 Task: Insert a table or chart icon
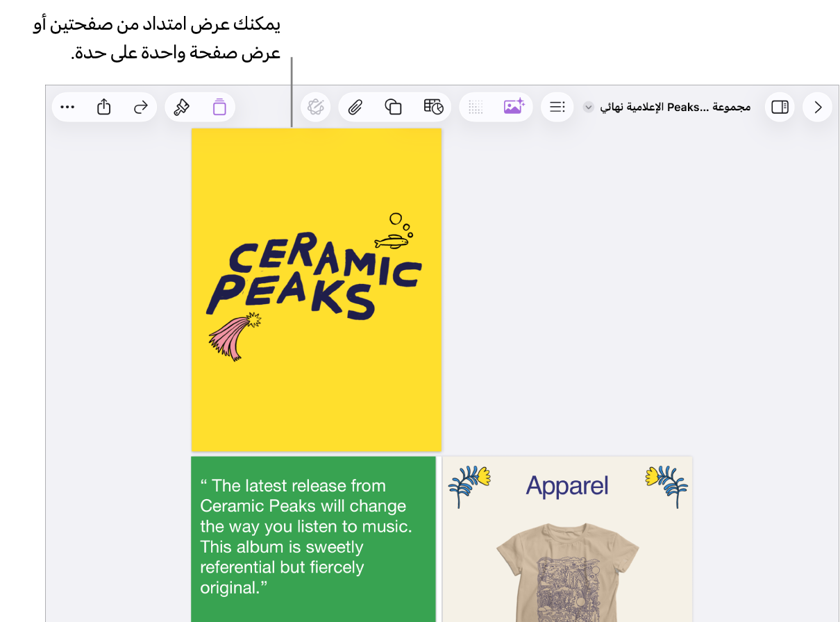[433, 107]
